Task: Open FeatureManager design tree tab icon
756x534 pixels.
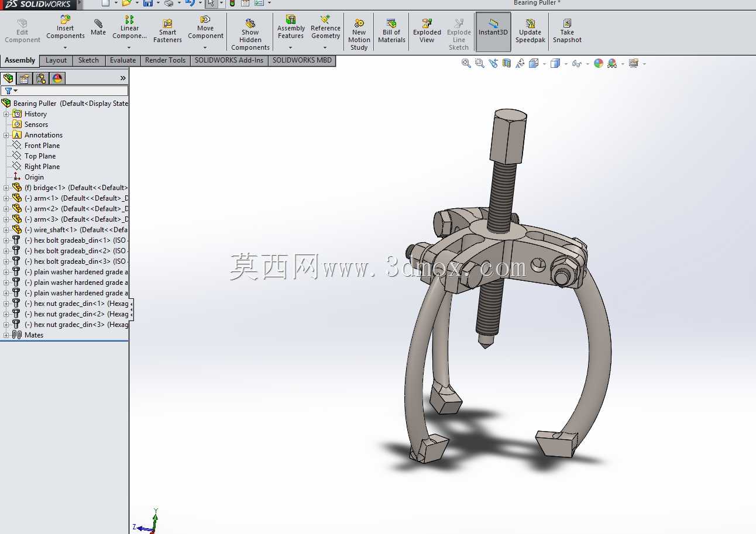Action: [8, 78]
